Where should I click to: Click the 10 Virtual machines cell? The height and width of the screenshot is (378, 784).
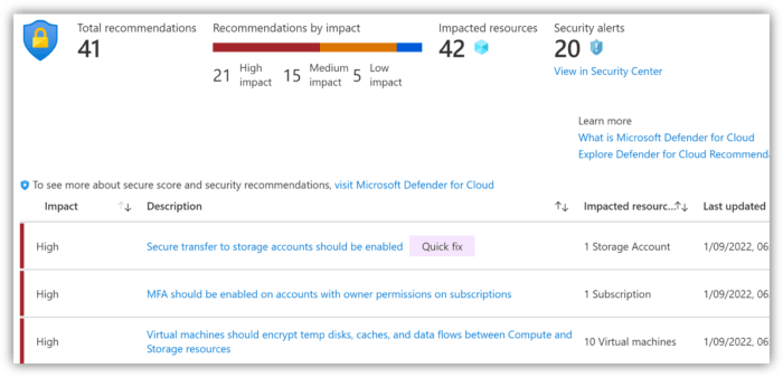tap(630, 342)
